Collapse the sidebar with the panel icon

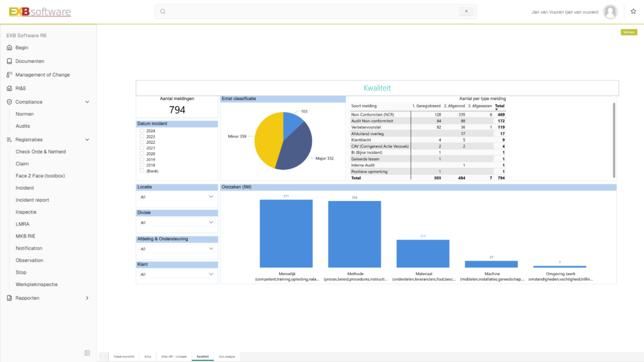[x=87, y=353]
